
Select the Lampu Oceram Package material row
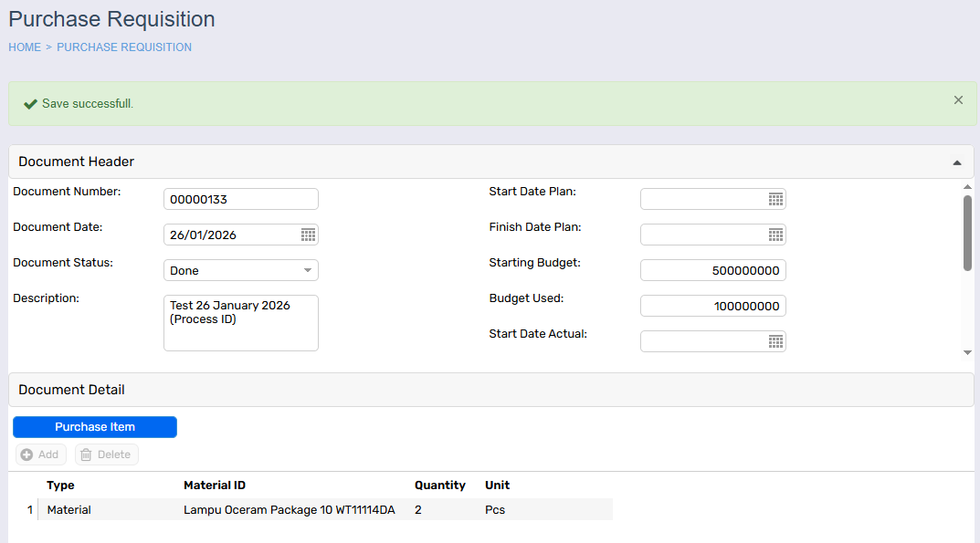tap(289, 510)
